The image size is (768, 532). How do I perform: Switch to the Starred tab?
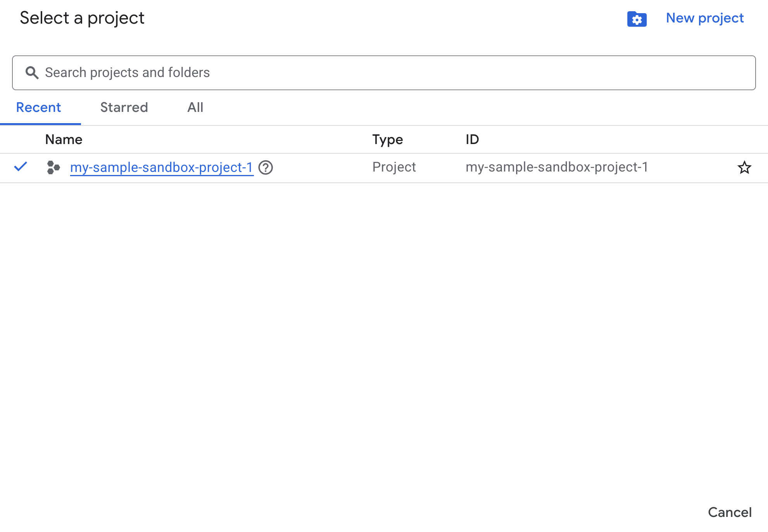tap(124, 108)
